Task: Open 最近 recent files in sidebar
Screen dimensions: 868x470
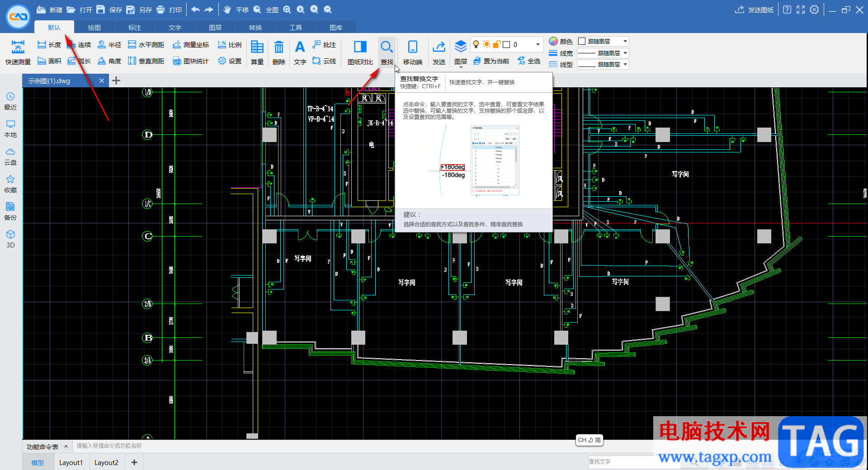Action: (10, 101)
